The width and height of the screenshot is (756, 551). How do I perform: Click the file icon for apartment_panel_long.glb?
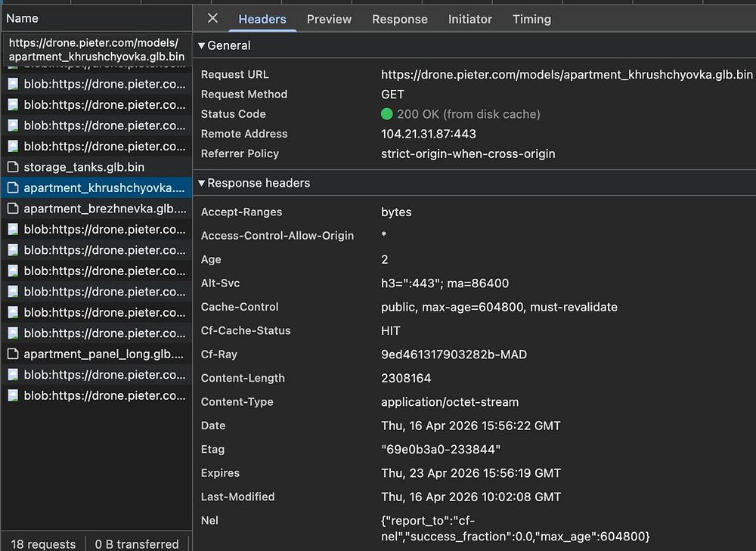13,354
